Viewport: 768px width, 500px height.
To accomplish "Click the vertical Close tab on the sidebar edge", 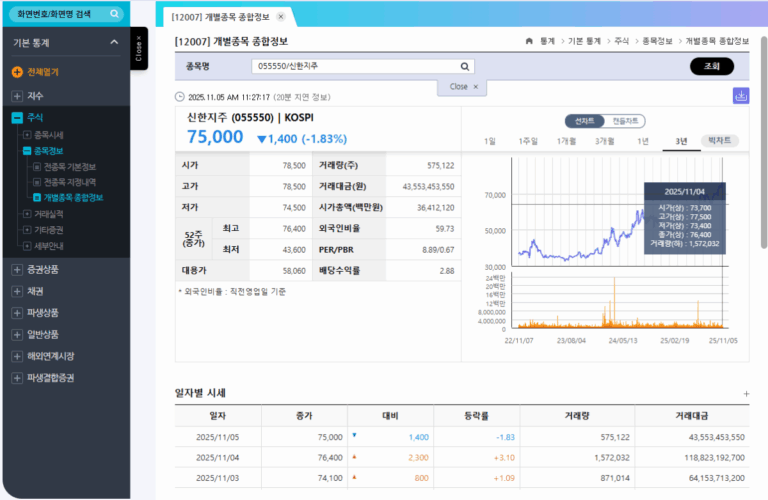I will tap(139, 48).
